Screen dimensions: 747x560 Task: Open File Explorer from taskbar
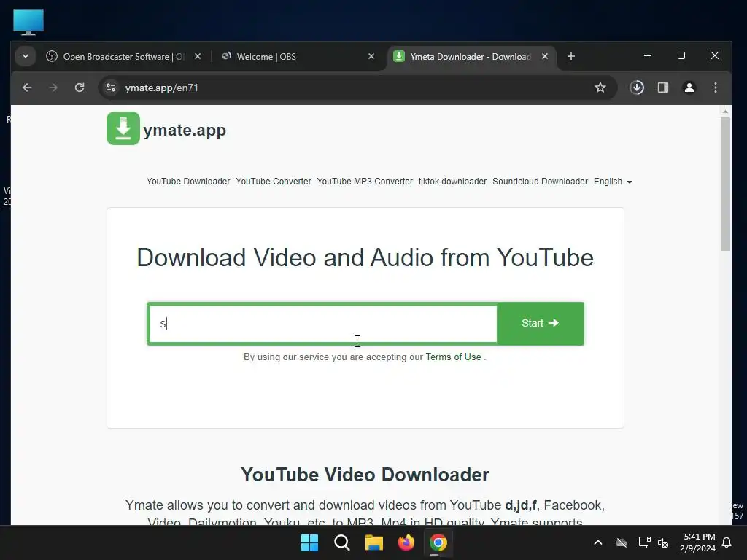click(x=374, y=542)
